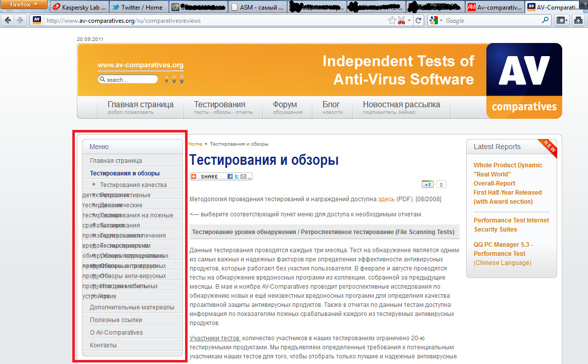Click the +1 count bubble showing 0

[x=441, y=185]
